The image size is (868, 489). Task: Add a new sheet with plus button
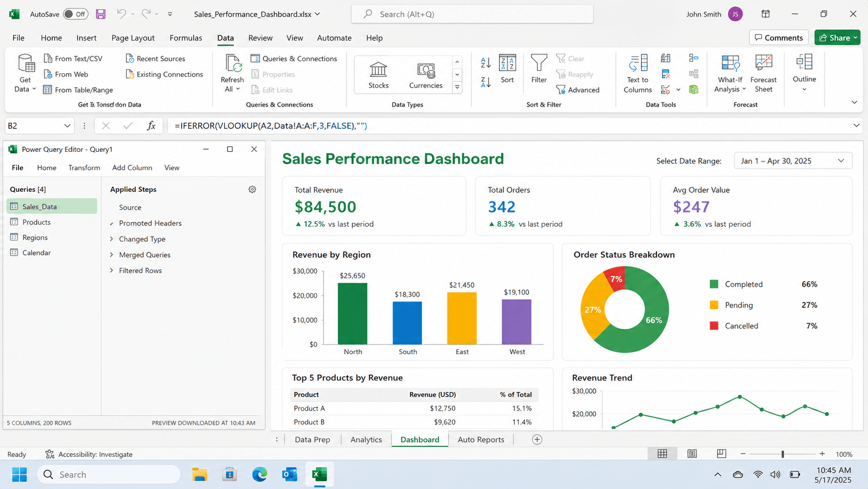tap(537, 440)
